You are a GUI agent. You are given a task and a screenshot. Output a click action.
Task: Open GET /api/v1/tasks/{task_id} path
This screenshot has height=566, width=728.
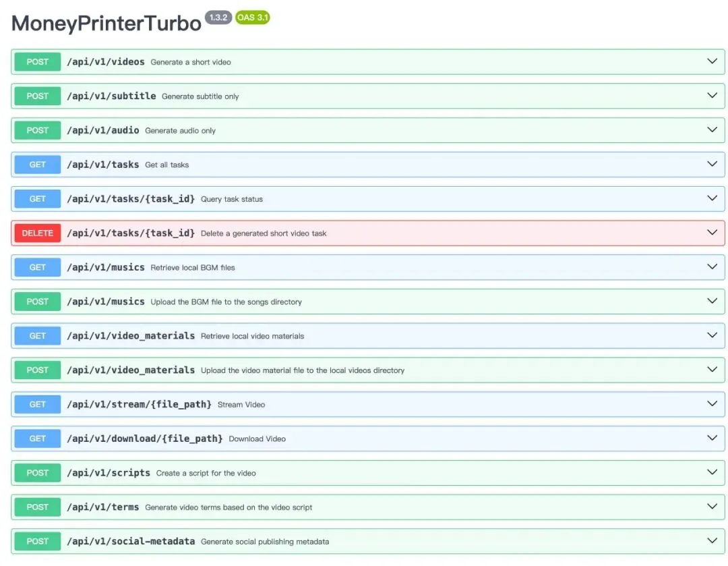pos(131,199)
